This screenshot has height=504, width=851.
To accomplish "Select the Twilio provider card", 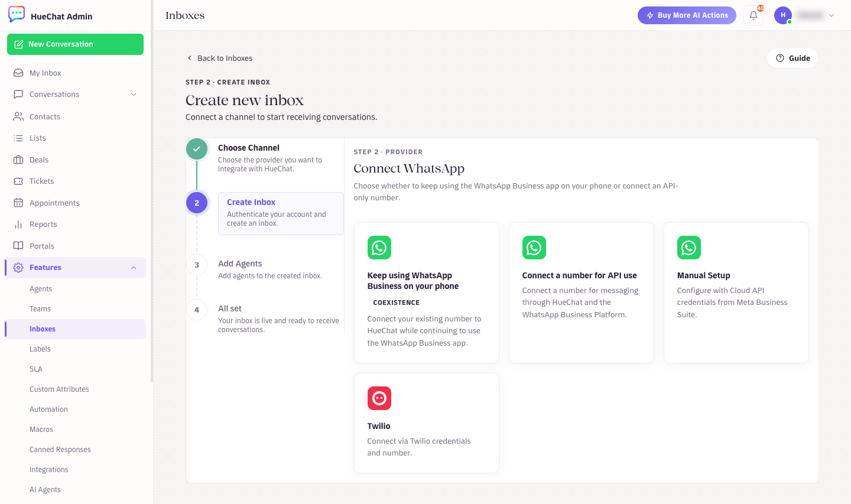I will point(427,423).
